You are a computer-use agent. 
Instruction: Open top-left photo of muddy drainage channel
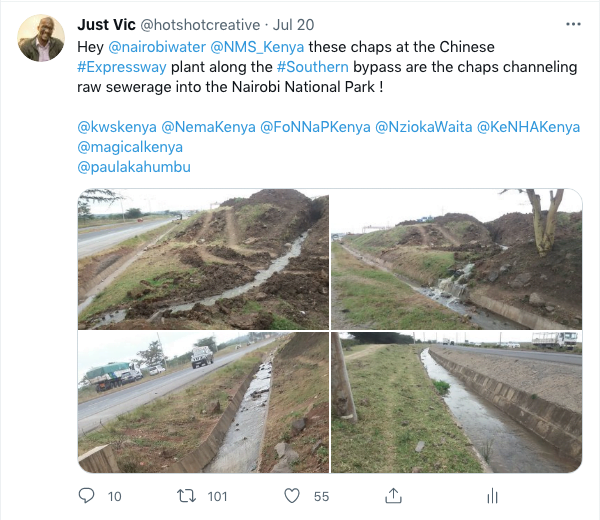point(203,259)
